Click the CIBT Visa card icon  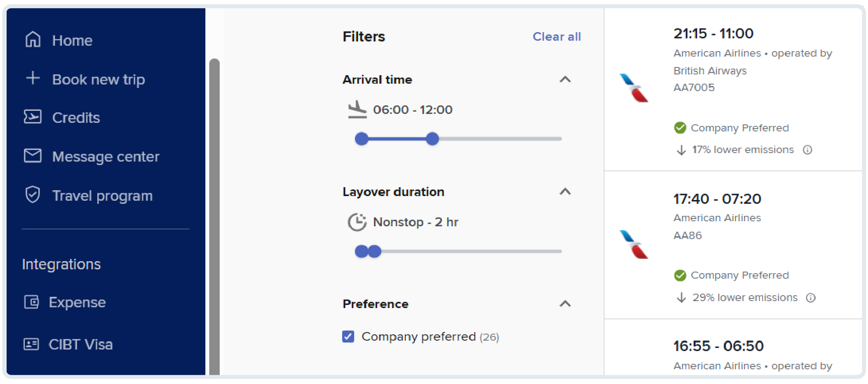point(31,344)
